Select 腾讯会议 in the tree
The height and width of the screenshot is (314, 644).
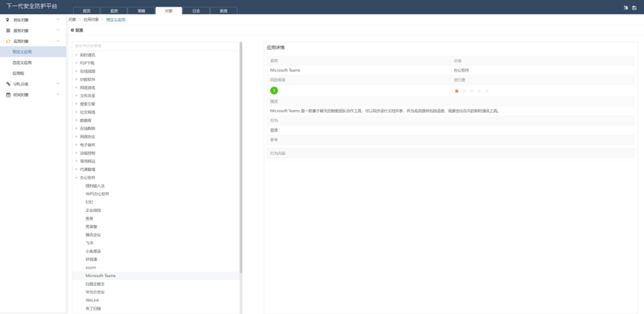pyautogui.click(x=93, y=235)
